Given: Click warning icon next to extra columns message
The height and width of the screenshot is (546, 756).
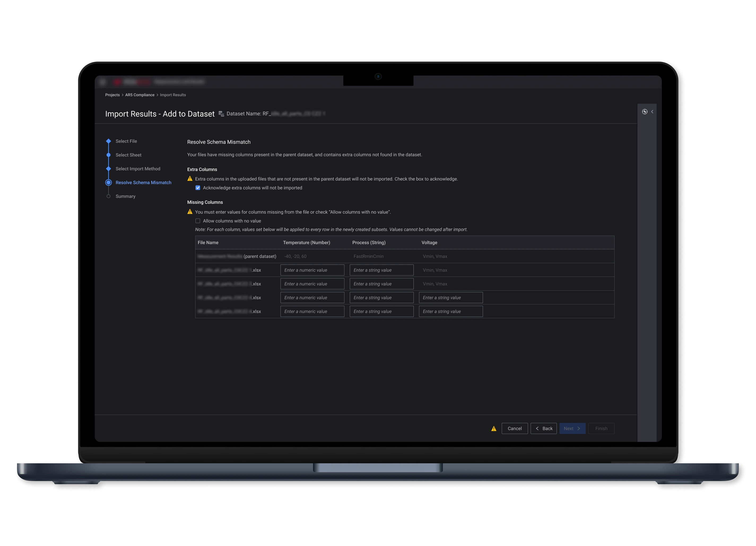Looking at the screenshot, I should tap(190, 179).
